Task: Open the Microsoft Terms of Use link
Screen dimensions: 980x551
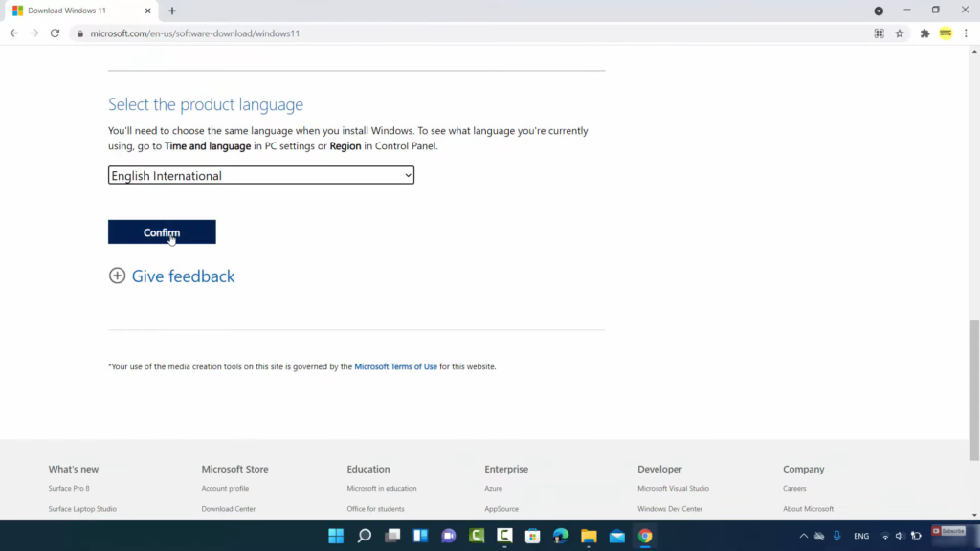Action: [395, 366]
